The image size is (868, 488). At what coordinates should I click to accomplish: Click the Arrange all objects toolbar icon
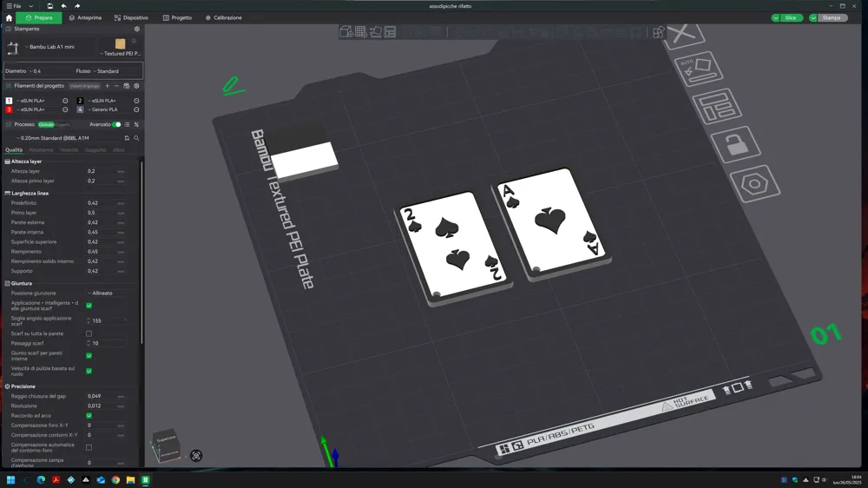[391, 31]
